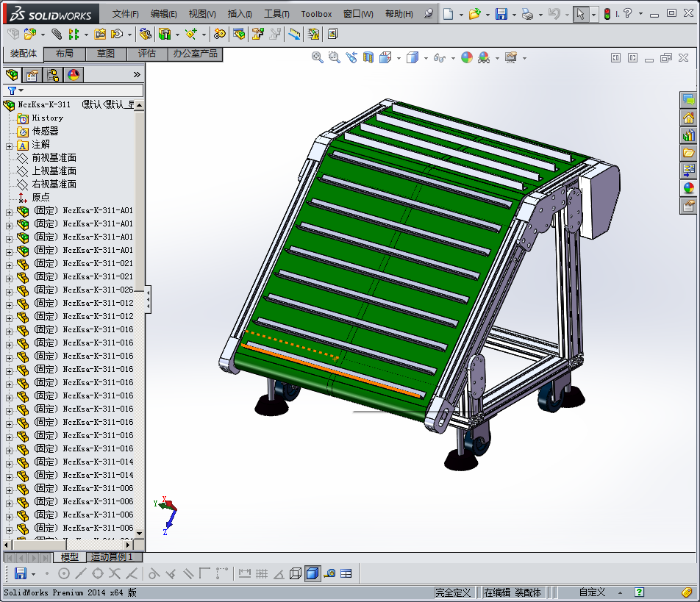
Task: Open the View Orientation dropdown arrow
Action: pyautogui.click(x=399, y=58)
